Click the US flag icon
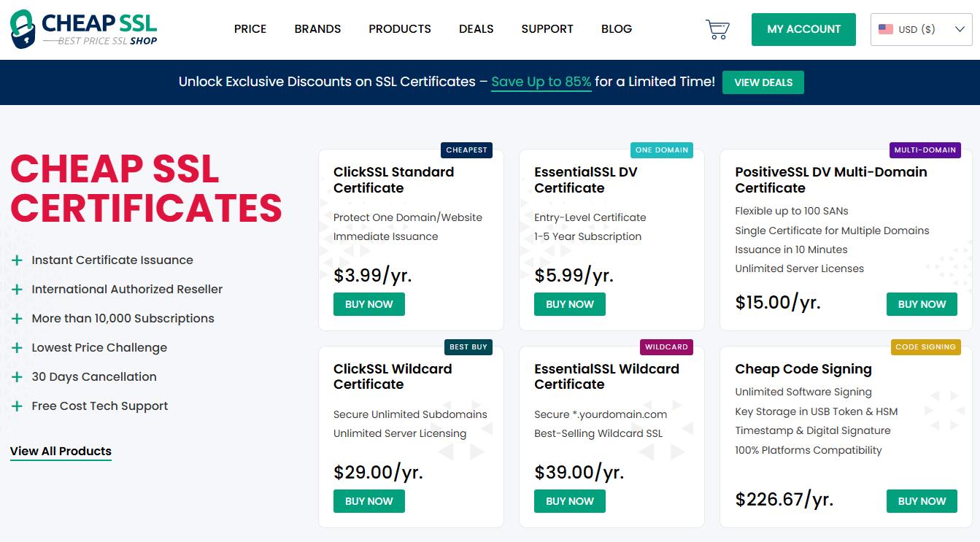This screenshot has height=542, width=980. [x=886, y=29]
